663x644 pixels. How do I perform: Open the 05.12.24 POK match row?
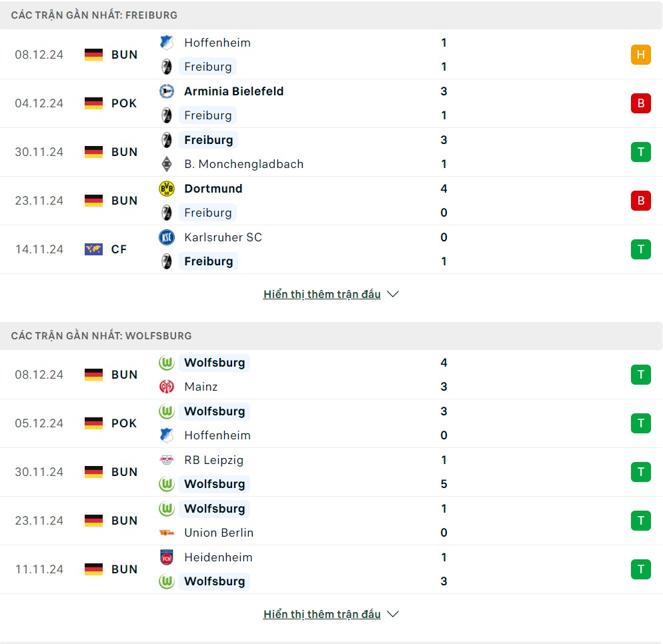[300, 423]
